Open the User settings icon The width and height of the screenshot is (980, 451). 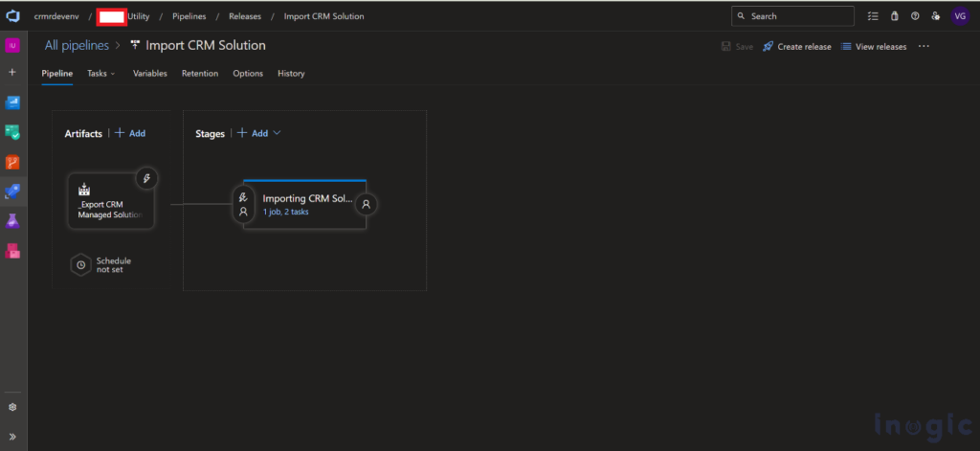click(936, 16)
